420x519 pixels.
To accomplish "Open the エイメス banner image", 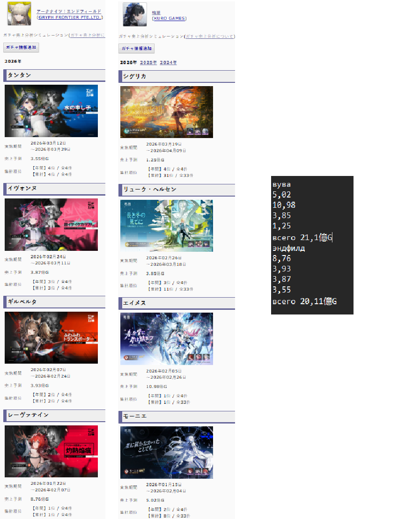I will click(167, 339).
